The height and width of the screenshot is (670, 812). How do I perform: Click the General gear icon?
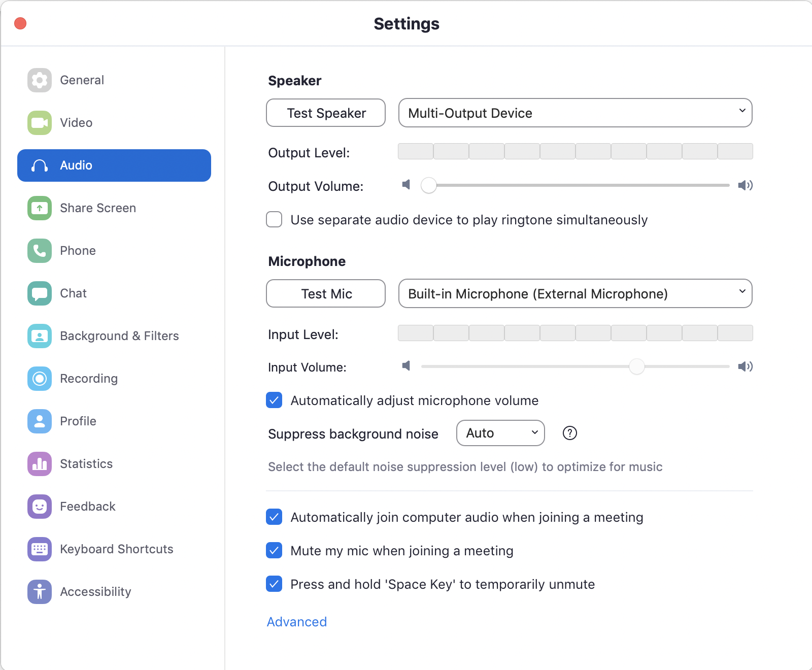(x=40, y=80)
